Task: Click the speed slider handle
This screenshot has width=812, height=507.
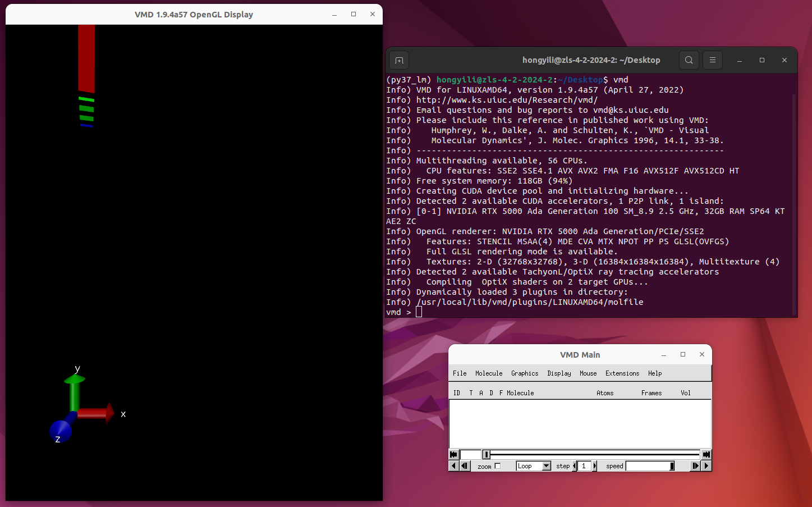Action: click(x=672, y=466)
